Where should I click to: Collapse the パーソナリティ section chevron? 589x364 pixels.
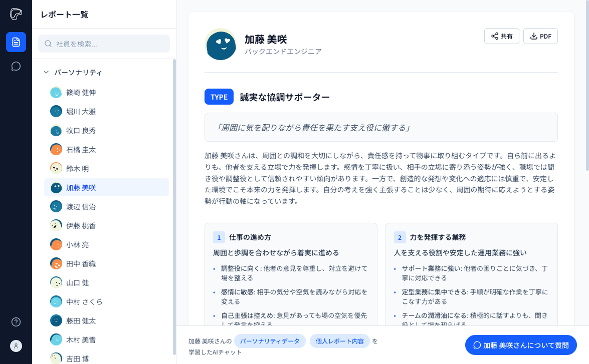click(x=46, y=72)
